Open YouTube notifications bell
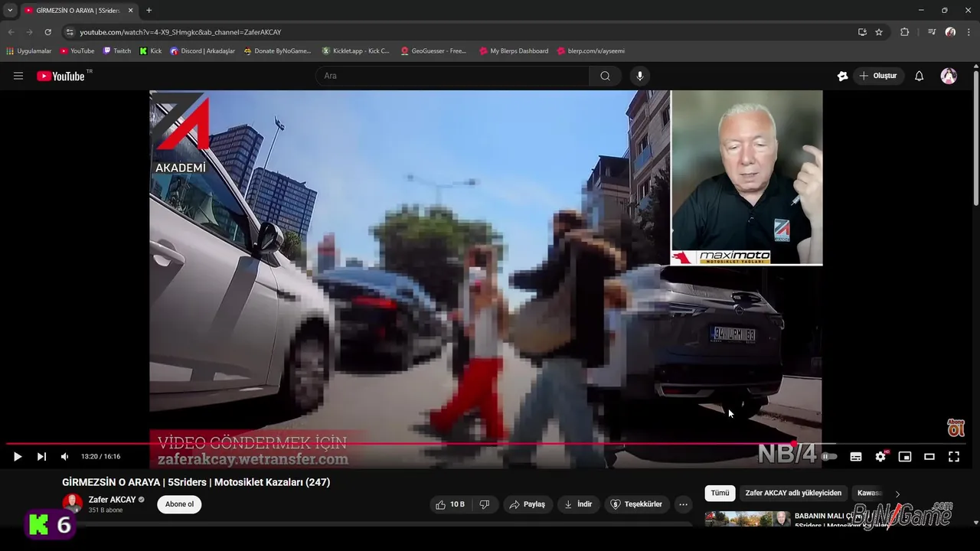Viewport: 980px width, 551px height. 920,76
